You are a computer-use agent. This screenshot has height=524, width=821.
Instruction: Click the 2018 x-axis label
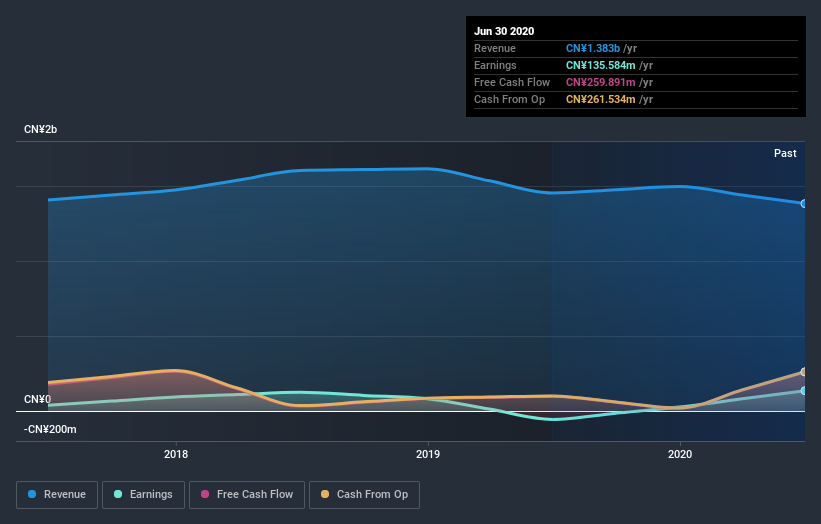pyautogui.click(x=176, y=454)
